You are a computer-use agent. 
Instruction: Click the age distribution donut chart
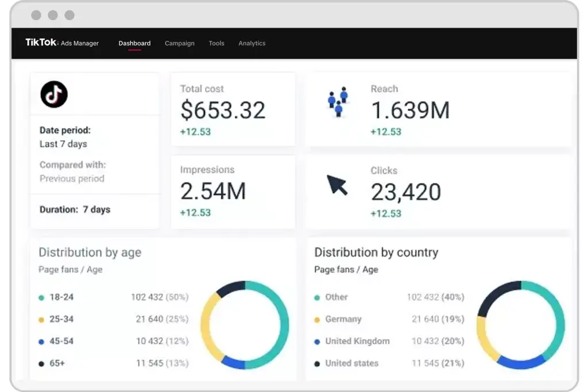pyautogui.click(x=245, y=325)
